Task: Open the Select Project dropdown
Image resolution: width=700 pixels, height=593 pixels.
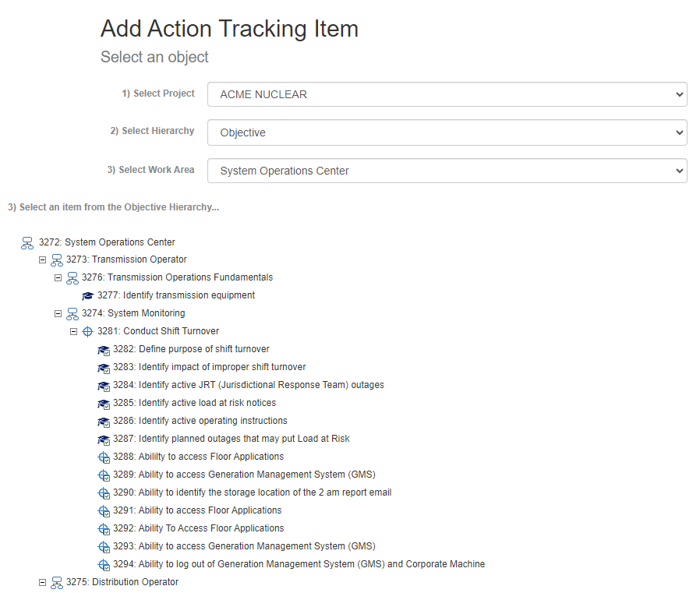Action: (447, 94)
